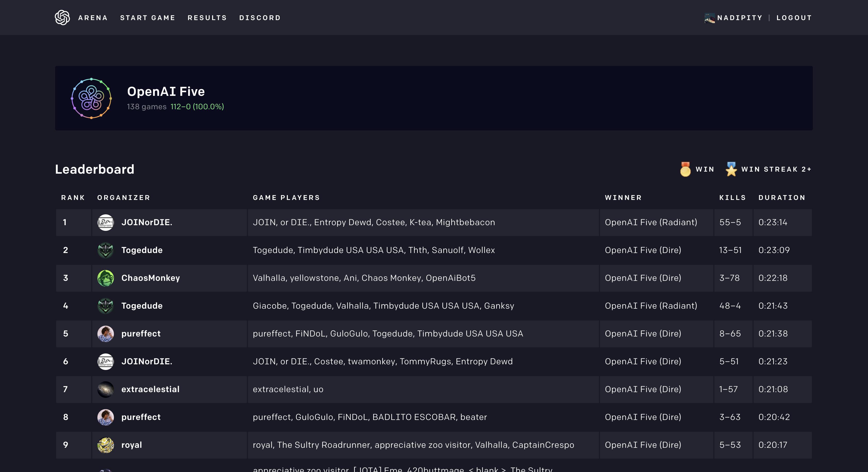Screen dimensions: 868x472
Task: Open Togedude organizer in rank 2
Action: [x=142, y=250]
